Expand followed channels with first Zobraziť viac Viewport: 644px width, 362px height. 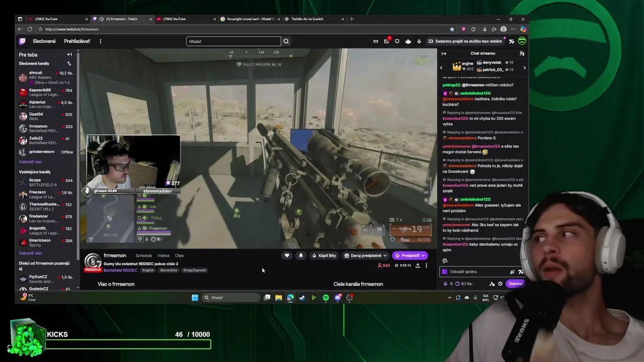point(31,162)
